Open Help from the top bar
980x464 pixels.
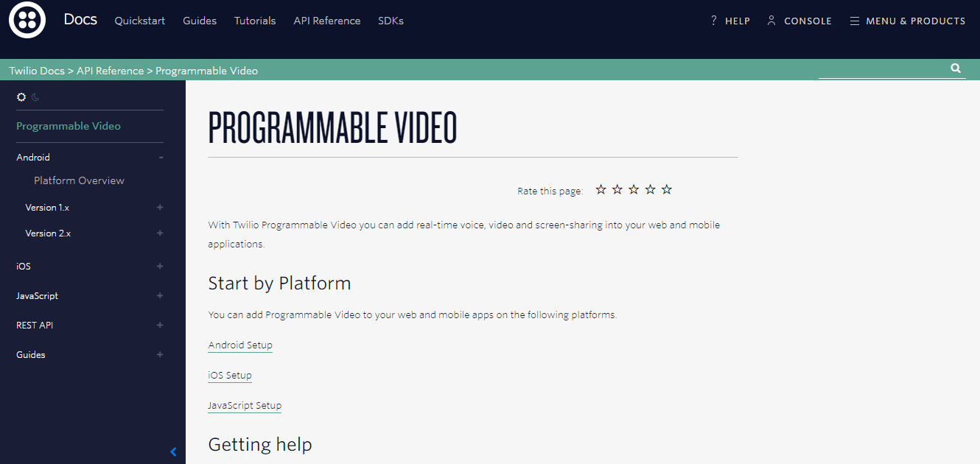coord(730,21)
